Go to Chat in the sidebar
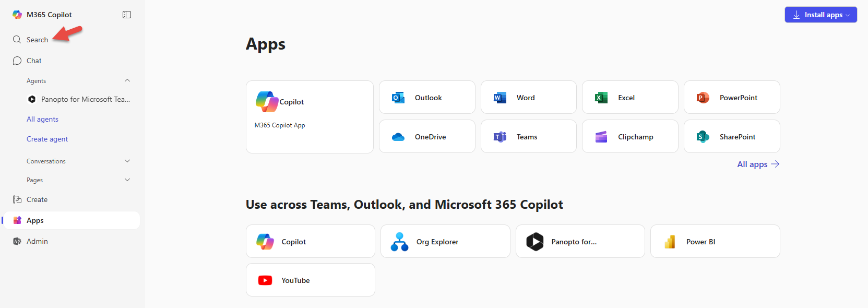This screenshot has width=868, height=308. pos(34,61)
